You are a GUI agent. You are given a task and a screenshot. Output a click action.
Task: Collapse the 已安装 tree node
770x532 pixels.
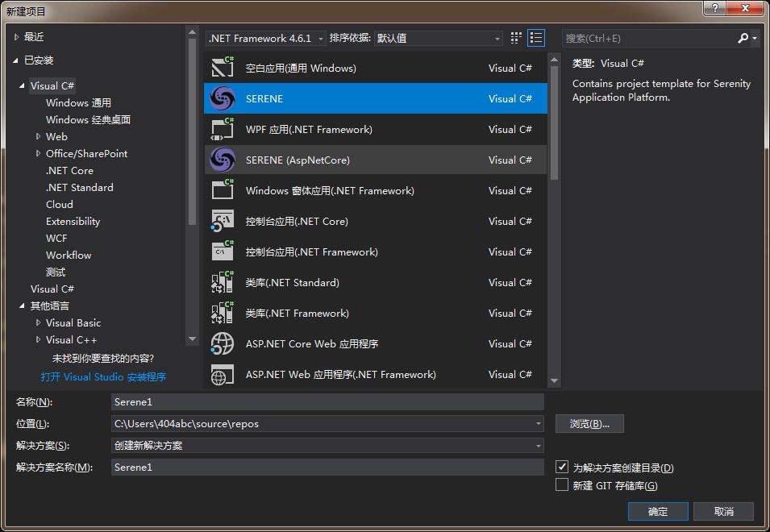click(x=15, y=60)
